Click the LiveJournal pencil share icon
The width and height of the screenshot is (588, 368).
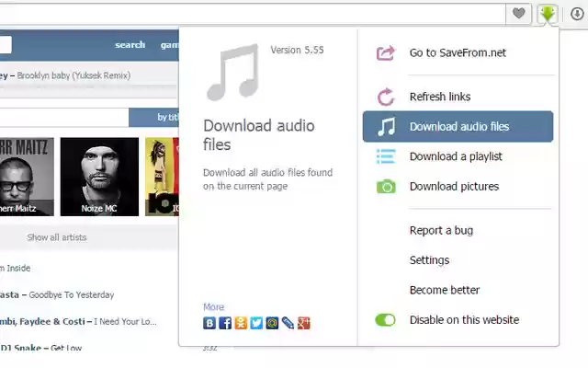288,323
